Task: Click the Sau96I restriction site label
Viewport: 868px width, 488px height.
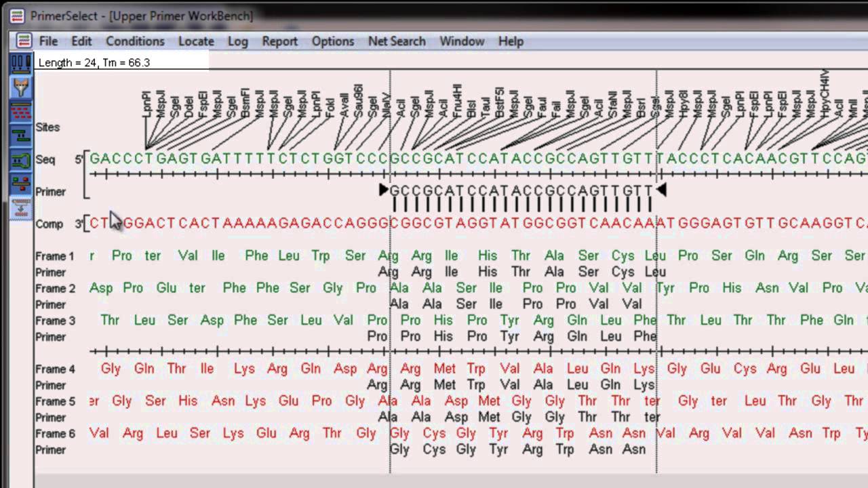Action: (x=358, y=100)
